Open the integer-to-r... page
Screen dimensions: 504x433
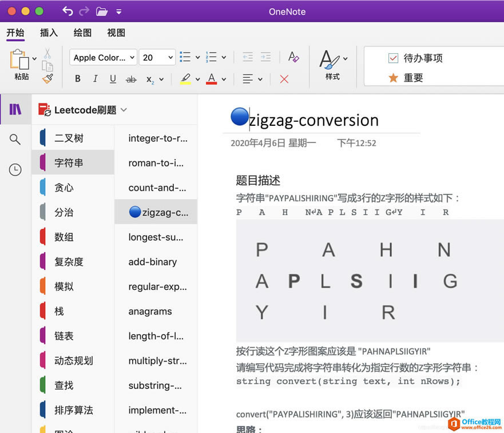click(x=156, y=138)
